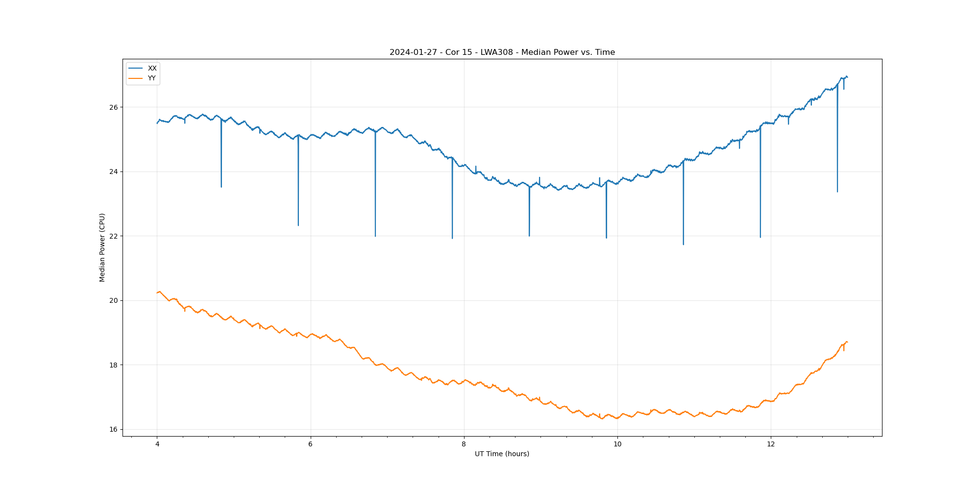Screen dimensions: 980x490
Task: Click the y-axis tick label "18"
Action: tap(114, 365)
